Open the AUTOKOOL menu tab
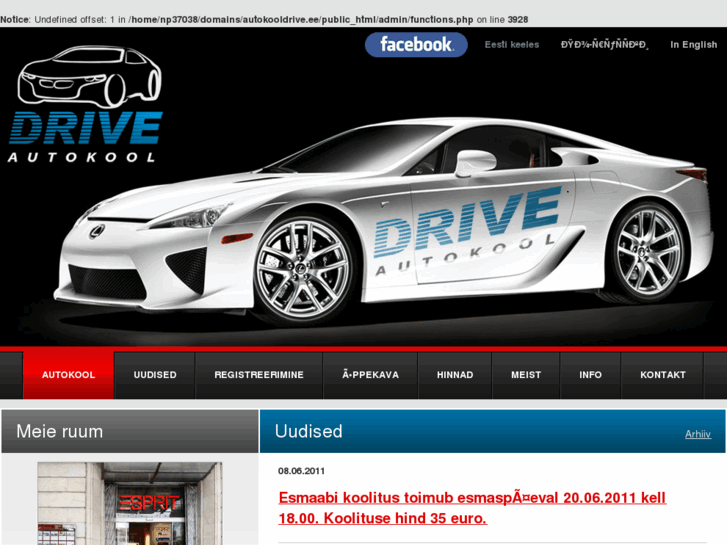This screenshot has height=545, width=727. [69, 375]
